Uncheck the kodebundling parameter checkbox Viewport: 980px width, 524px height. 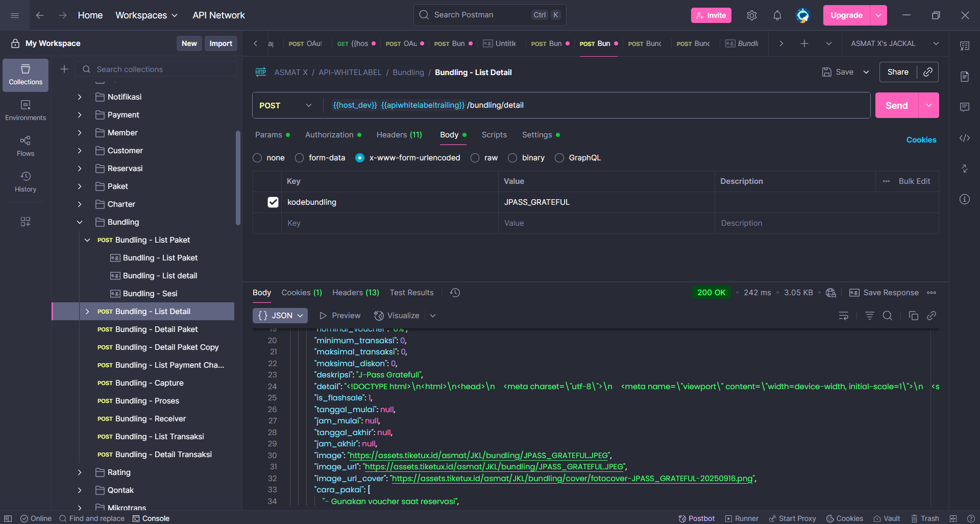click(273, 202)
